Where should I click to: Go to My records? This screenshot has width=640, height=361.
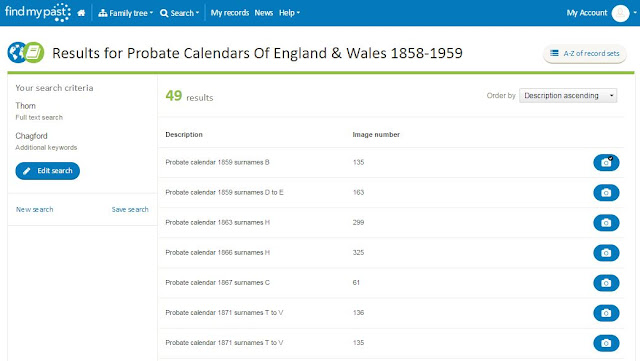(x=230, y=13)
